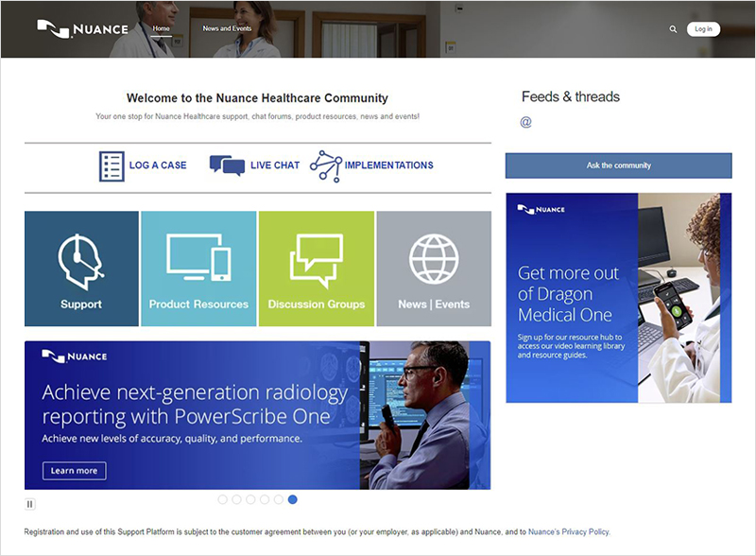Select the third carousel slide dot
The height and width of the screenshot is (556, 756).
click(250, 499)
